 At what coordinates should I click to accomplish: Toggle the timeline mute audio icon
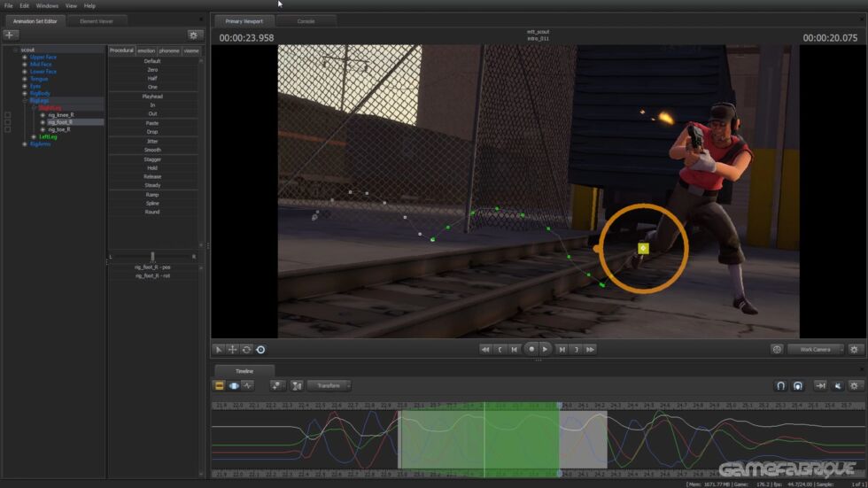(x=838, y=385)
